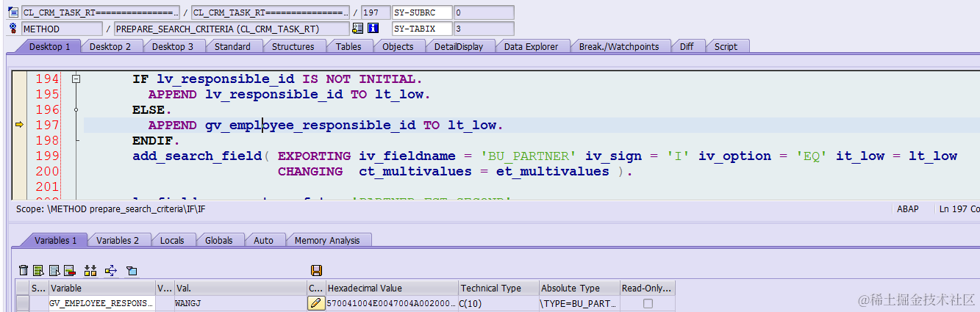Select the Memory Analysis tab
The image size is (980, 312).
click(x=327, y=240)
